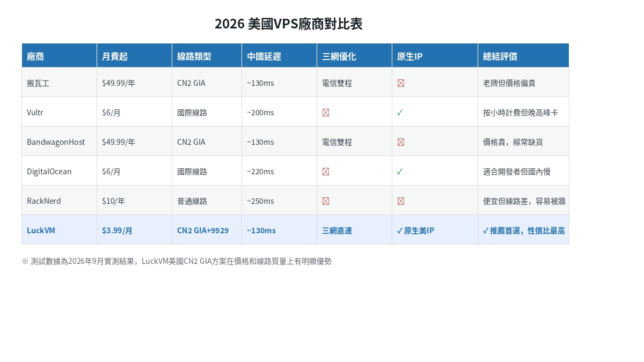Click the title 2026 美國VPS廠商對比表
644x362 pixels.
(x=289, y=24)
